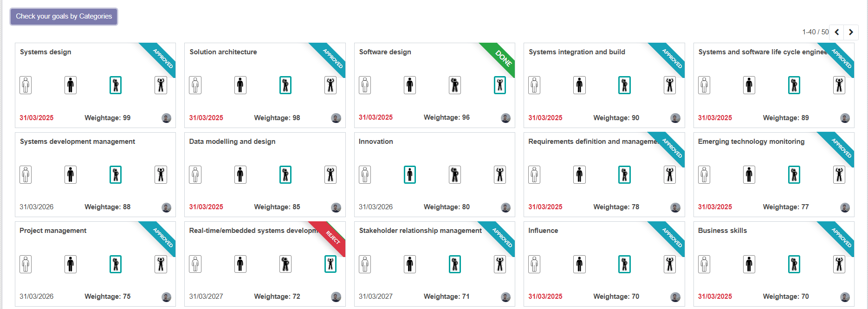This screenshot has height=309, width=868.
Task: Select the top level icon on Real-time/embedded systems card
Action: click(330, 264)
